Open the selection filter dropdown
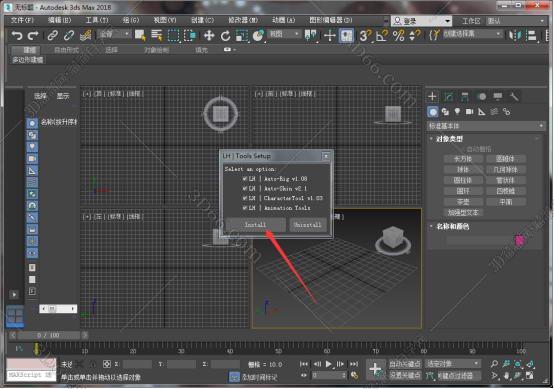 tap(114, 34)
